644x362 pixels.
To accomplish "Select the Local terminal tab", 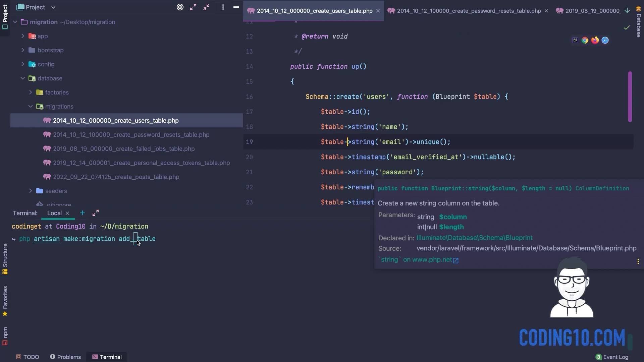I will pos(54,213).
